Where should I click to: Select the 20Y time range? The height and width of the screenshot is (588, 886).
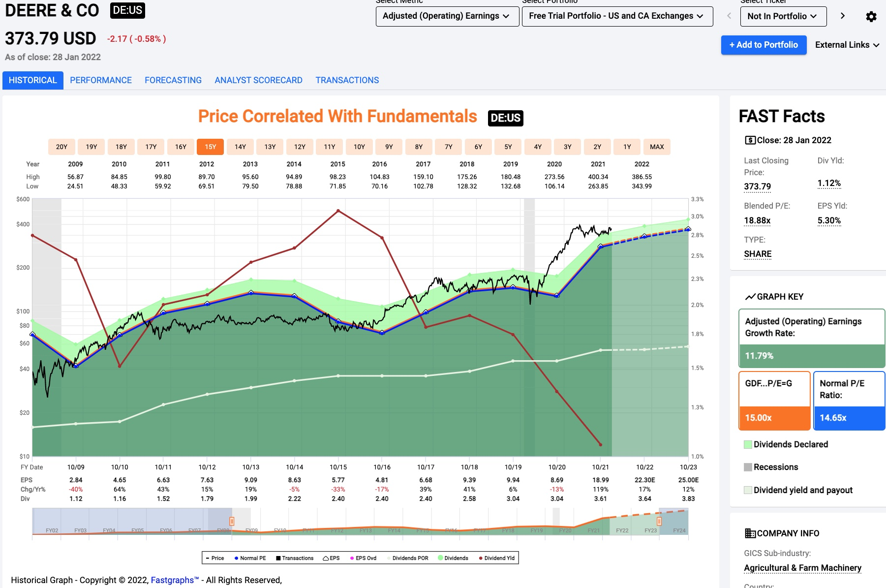61,147
